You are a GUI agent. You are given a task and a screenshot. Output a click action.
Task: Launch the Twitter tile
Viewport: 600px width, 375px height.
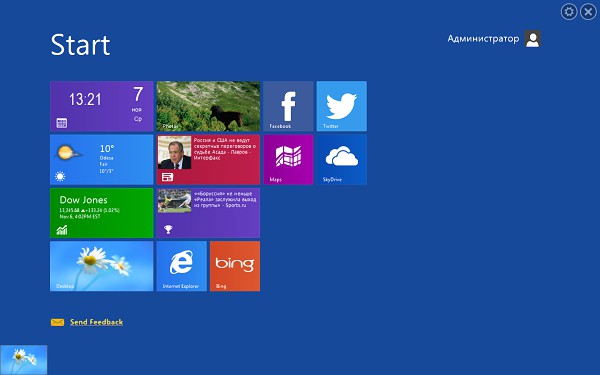341,106
